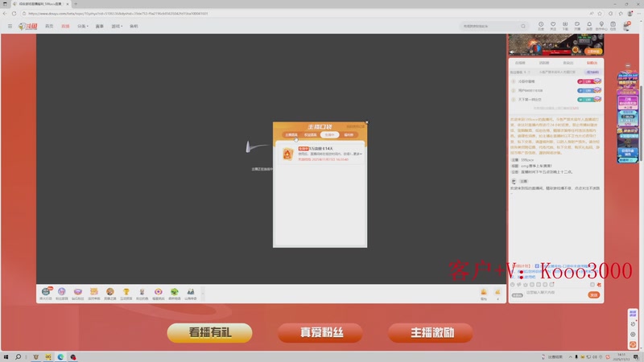Screen dimensions: 644x362
Task: Open the Windows Start button
Action: pos(6,357)
